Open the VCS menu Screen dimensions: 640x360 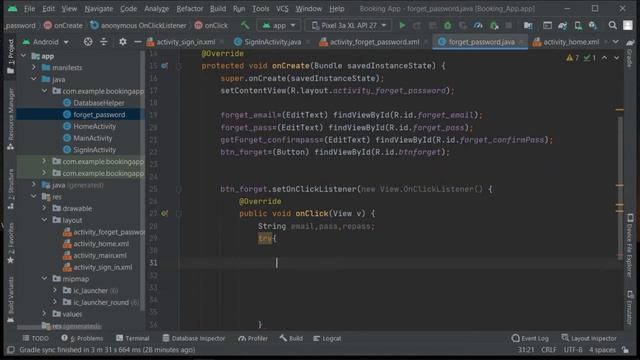point(282,9)
